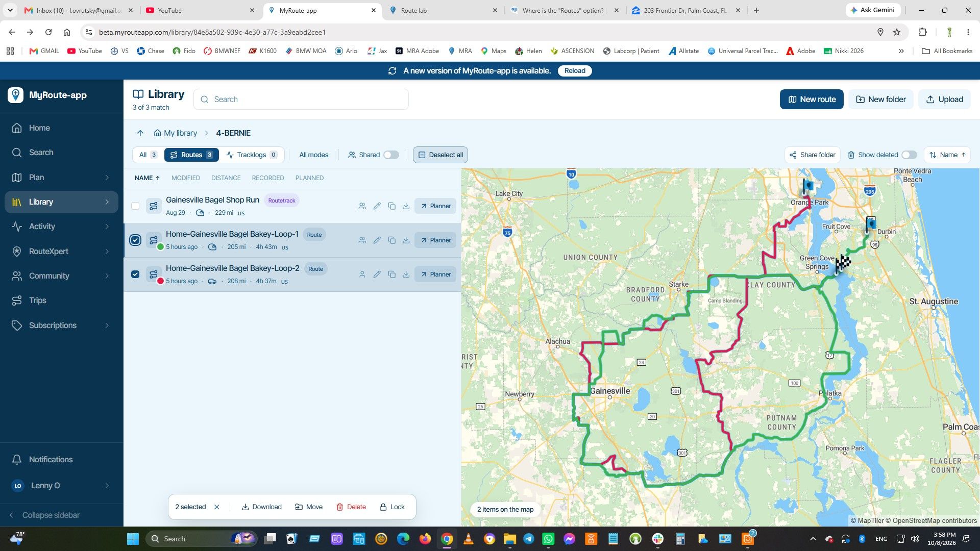Click the Library search field
The width and height of the screenshot is (980, 551).
(301, 99)
